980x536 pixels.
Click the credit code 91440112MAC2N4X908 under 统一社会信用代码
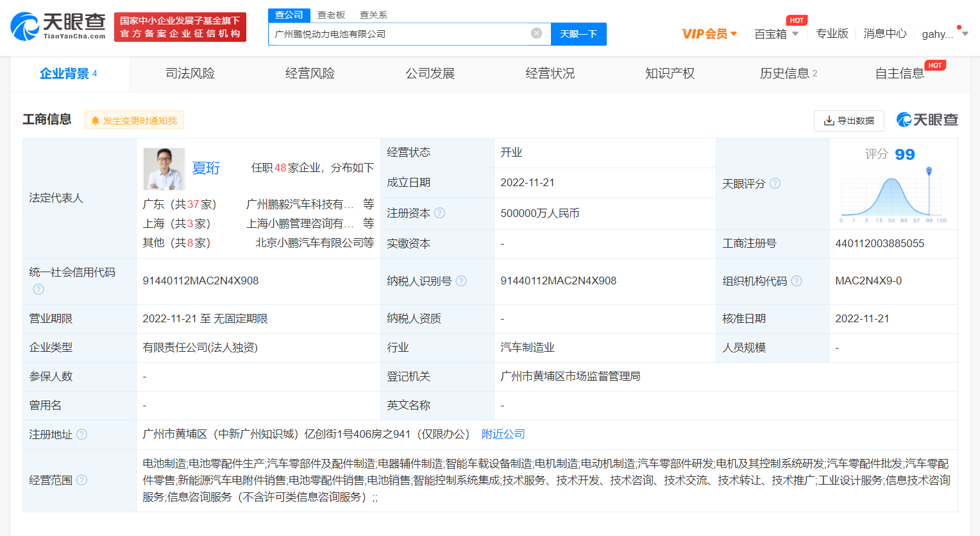tap(201, 281)
